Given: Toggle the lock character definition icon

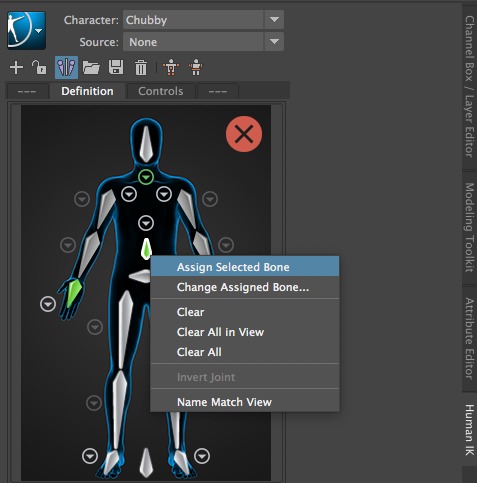Looking at the screenshot, I should pos(39,67).
